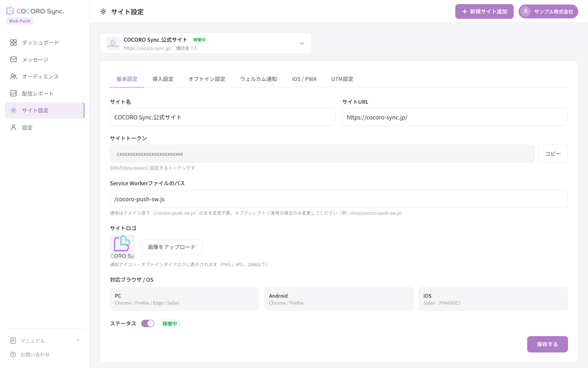Click the Site settings gear icon in sidebar
This screenshot has width=588, height=368.
(x=13, y=110)
